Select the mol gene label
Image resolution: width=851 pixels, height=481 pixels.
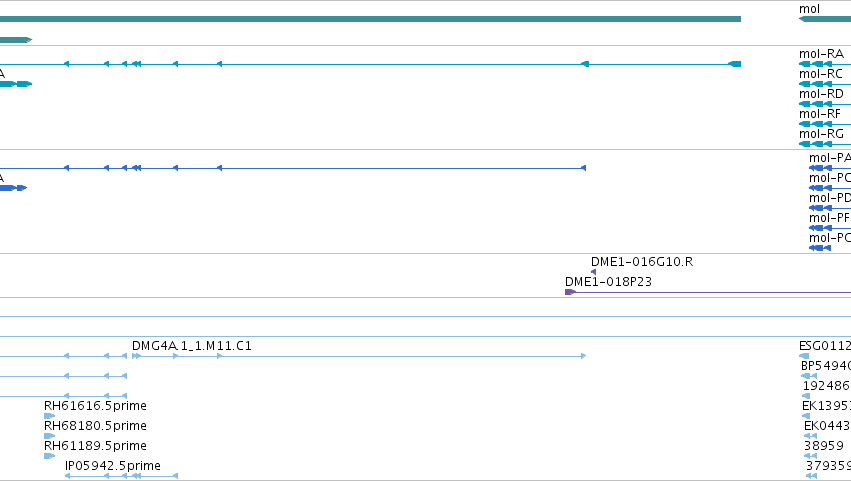coord(809,9)
